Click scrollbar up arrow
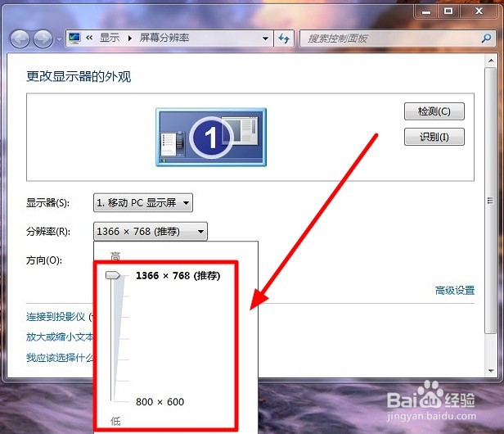The width and height of the screenshot is (504, 434). click(491, 61)
